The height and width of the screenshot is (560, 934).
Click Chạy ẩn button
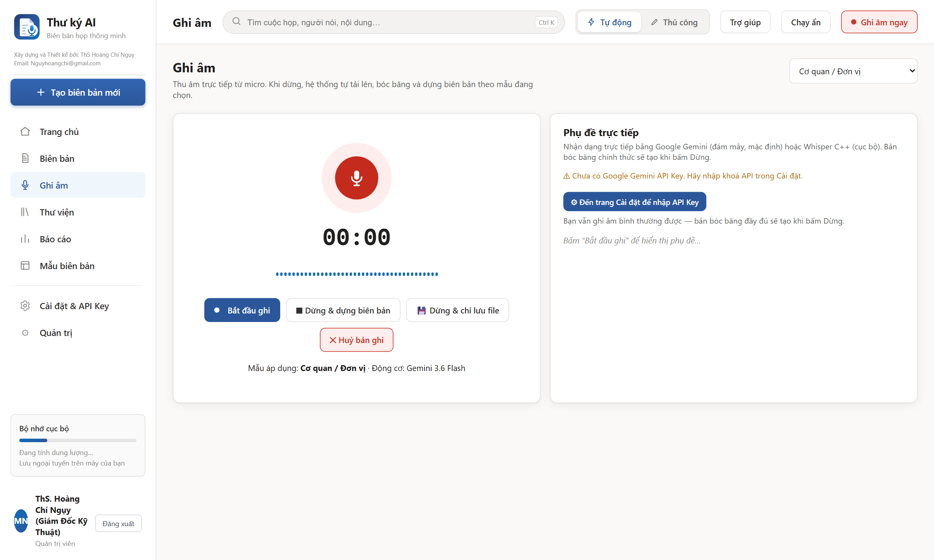(x=806, y=22)
